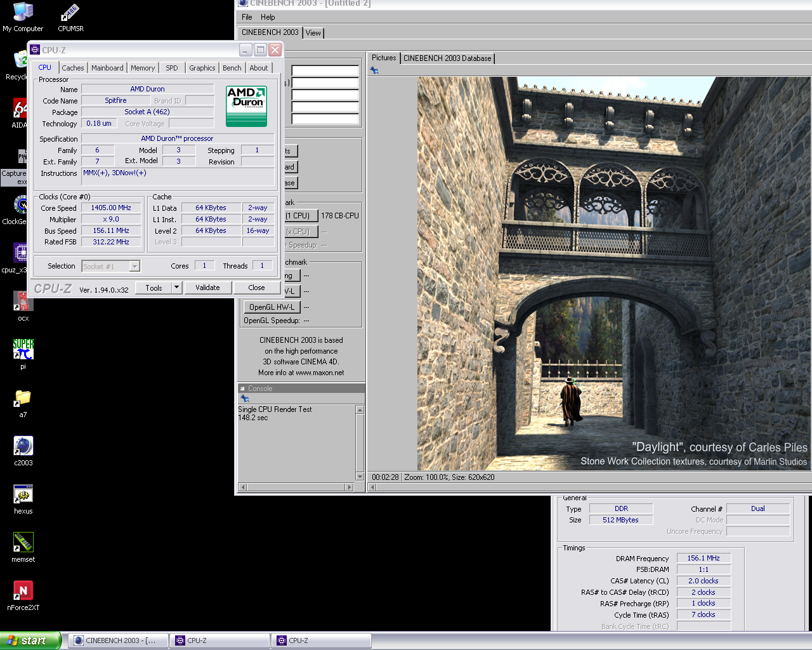Image resolution: width=812 pixels, height=650 pixels.
Task: Click the 'Dual' channel value
Action: click(758, 508)
